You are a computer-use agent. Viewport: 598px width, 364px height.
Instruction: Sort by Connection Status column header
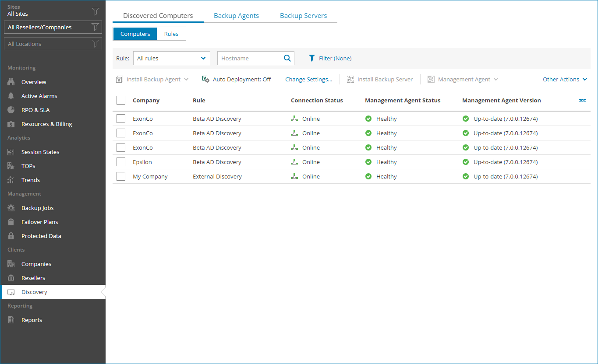317,100
